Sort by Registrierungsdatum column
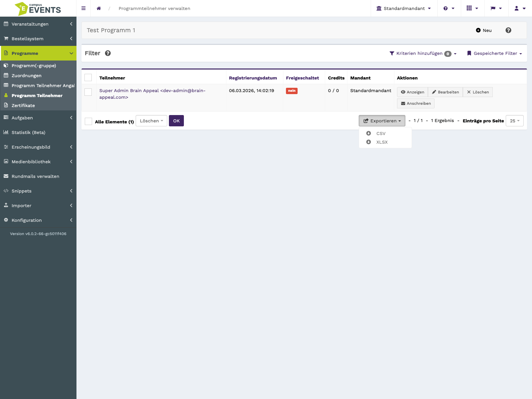The height and width of the screenshot is (399, 532). click(x=253, y=78)
